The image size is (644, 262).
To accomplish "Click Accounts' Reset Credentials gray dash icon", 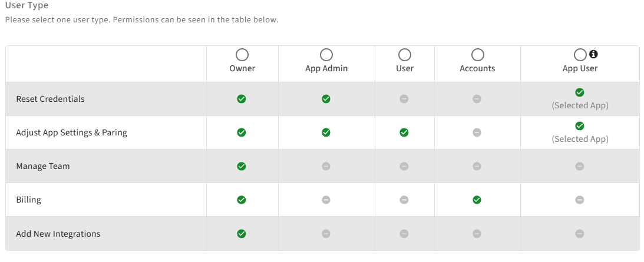I will point(477,99).
